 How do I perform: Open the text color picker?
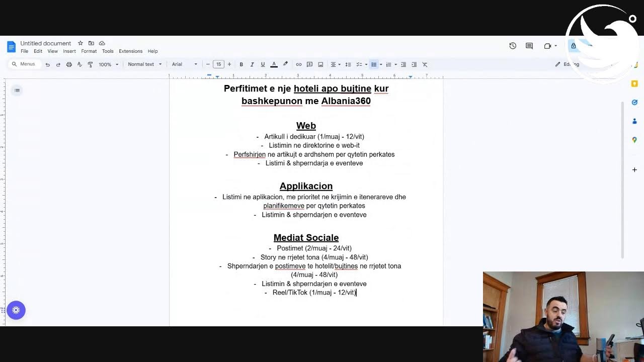(x=274, y=64)
